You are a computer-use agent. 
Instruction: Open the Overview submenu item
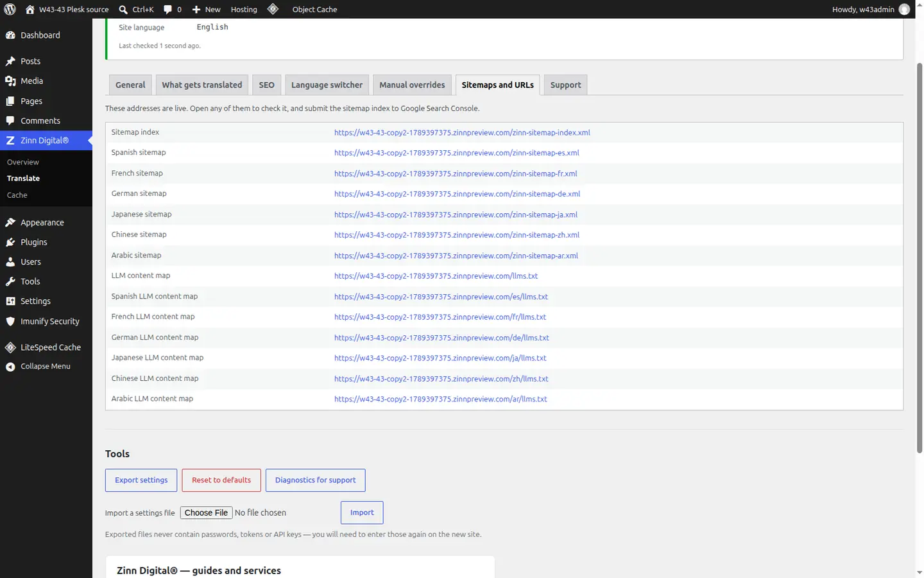23,162
